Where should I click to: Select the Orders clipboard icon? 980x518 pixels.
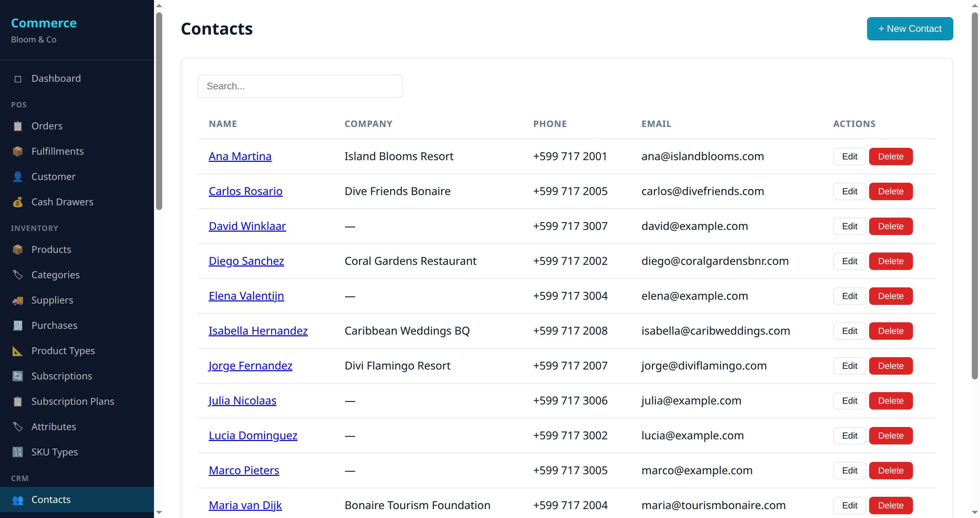17,126
